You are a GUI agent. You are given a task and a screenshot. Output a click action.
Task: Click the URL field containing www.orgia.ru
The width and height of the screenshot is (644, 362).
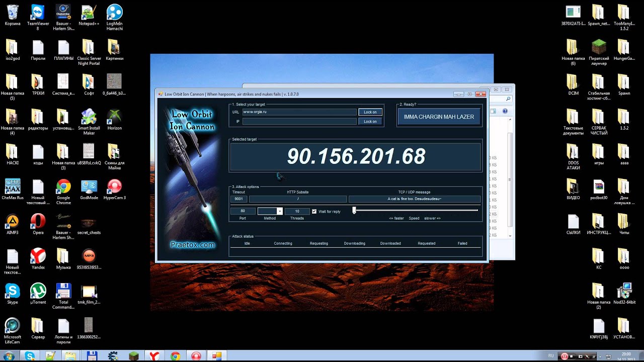(x=299, y=112)
